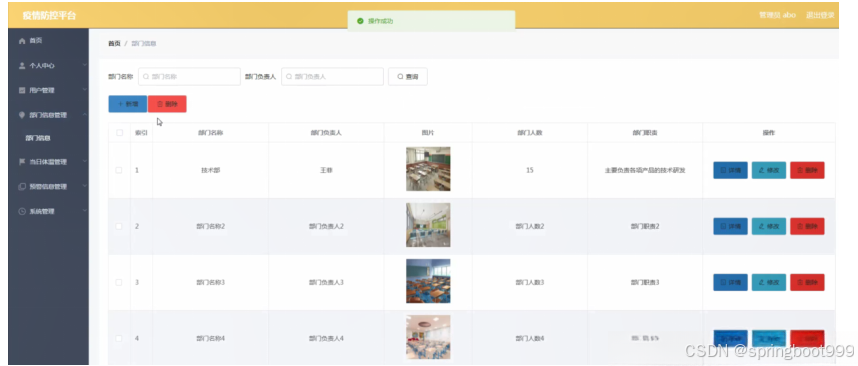This screenshot has width=858, height=366.
Task: Click 修改 for the 部门名称3 row
Action: point(769,282)
